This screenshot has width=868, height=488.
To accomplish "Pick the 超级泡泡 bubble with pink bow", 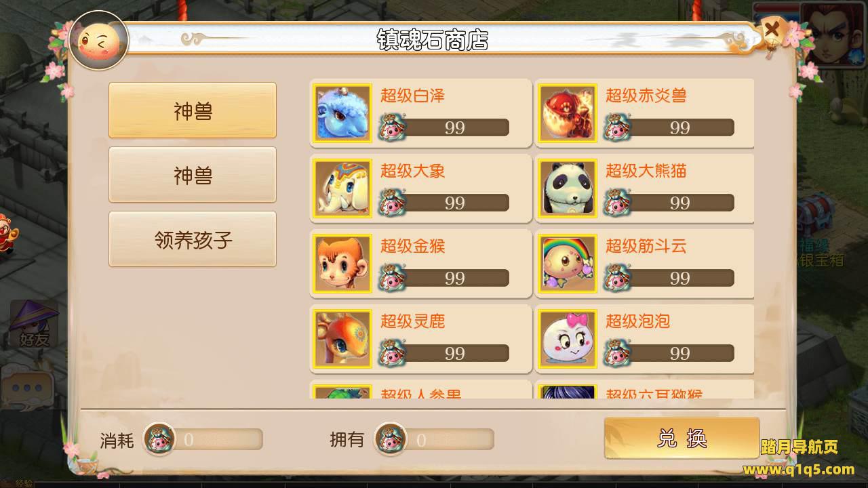I will pyautogui.click(x=568, y=339).
